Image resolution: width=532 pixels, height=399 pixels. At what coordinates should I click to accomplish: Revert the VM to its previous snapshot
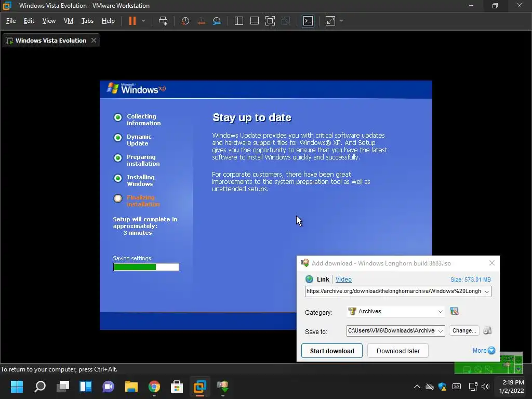[x=201, y=21]
